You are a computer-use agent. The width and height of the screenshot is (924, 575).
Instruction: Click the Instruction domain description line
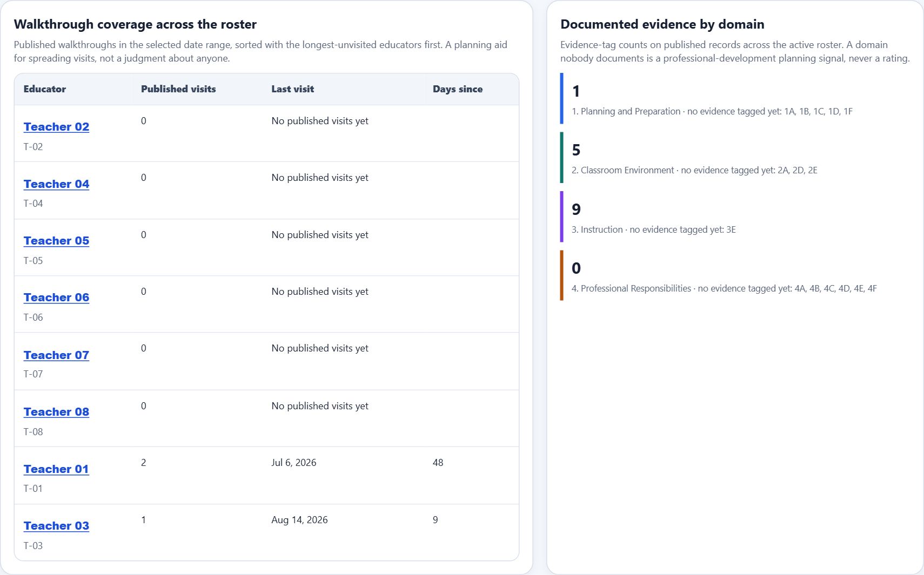pos(654,230)
